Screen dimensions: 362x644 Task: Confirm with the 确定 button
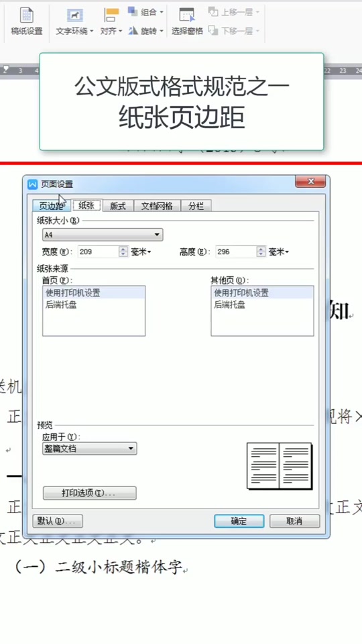(x=239, y=521)
